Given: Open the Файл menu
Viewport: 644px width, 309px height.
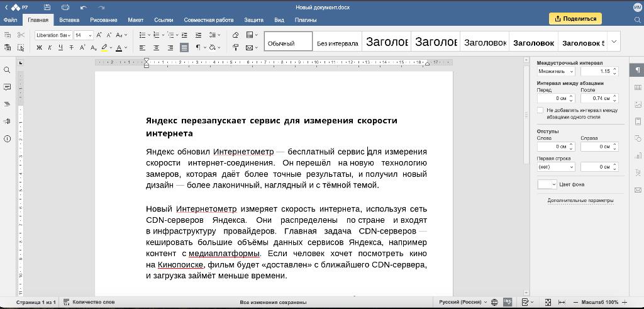Looking at the screenshot, I should [10, 20].
